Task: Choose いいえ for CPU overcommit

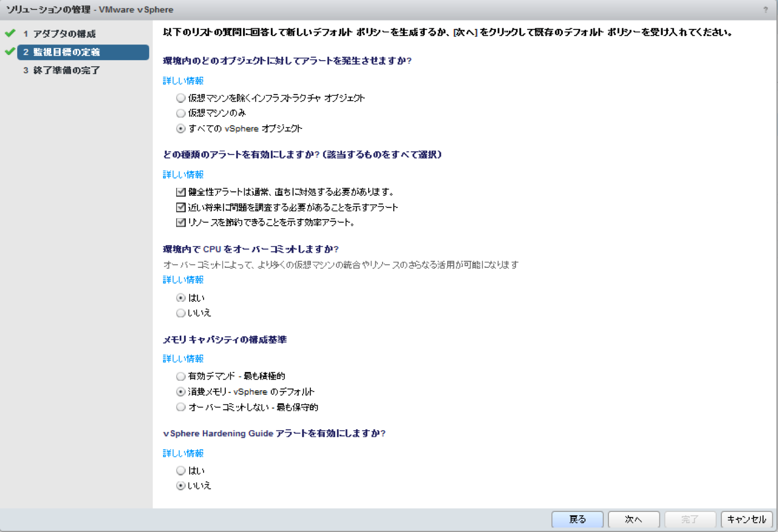Action: [x=180, y=313]
